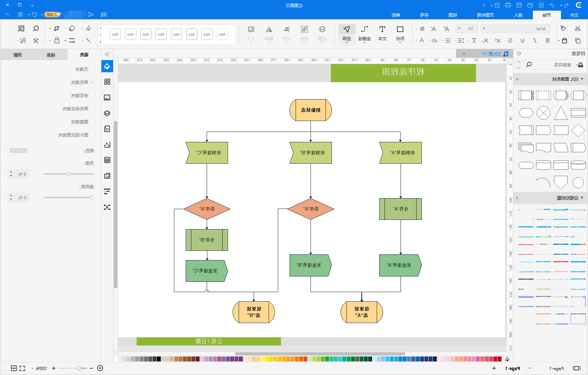Open the 文件 menu
Image resolution: width=588 pixels, height=375 pixels.
[x=574, y=15]
